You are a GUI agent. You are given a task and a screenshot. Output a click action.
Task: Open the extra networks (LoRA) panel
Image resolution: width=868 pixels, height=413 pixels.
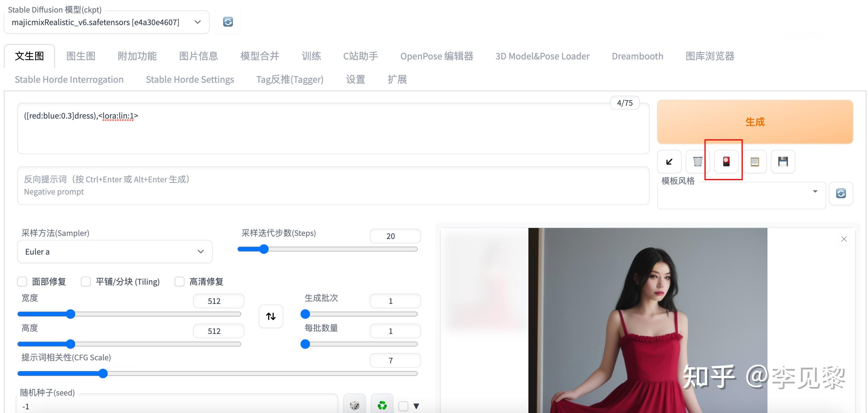pos(726,162)
